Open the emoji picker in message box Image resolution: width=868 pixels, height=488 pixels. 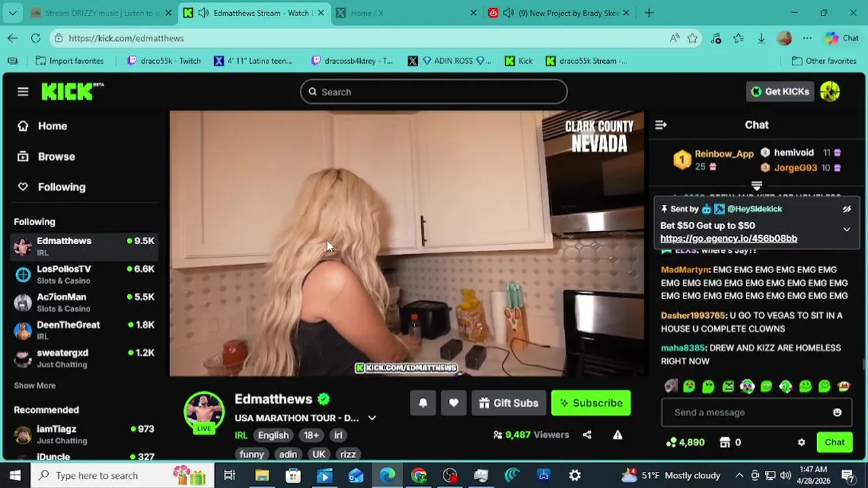[837, 412]
